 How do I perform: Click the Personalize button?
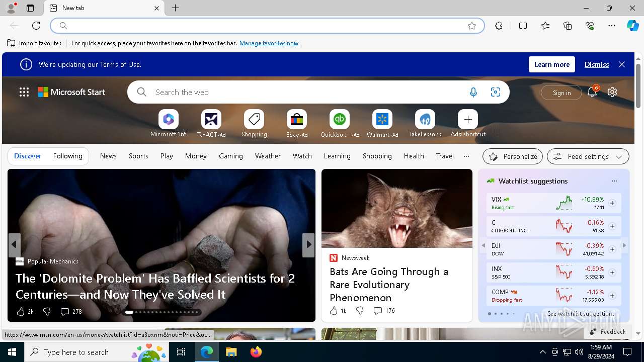[513, 156]
